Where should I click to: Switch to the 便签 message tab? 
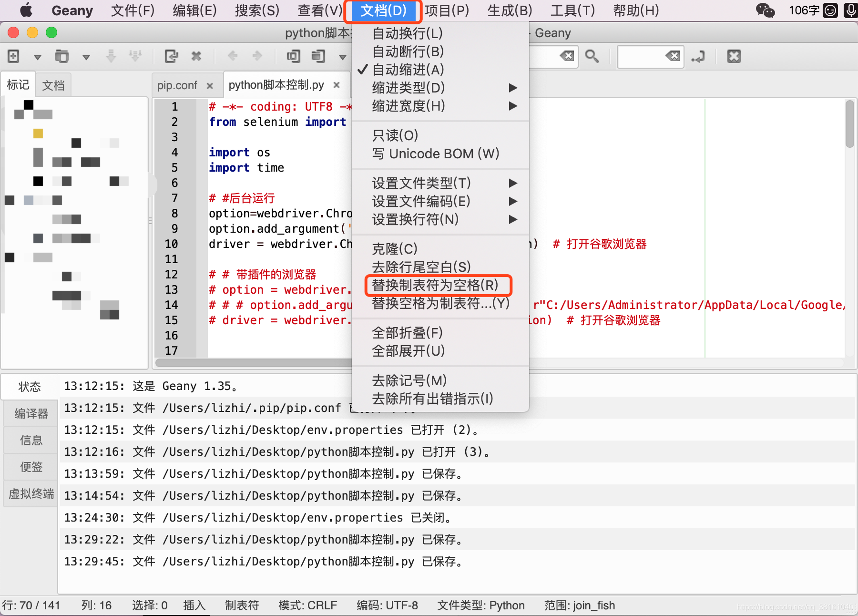click(31, 467)
